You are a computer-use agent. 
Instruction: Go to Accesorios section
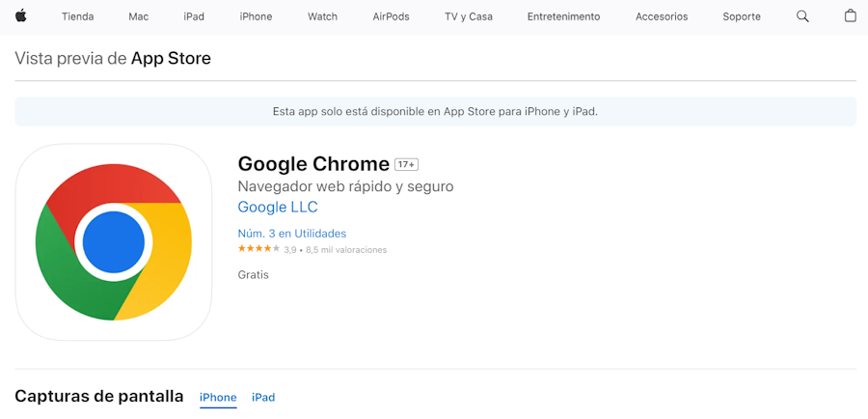point(662,16)
